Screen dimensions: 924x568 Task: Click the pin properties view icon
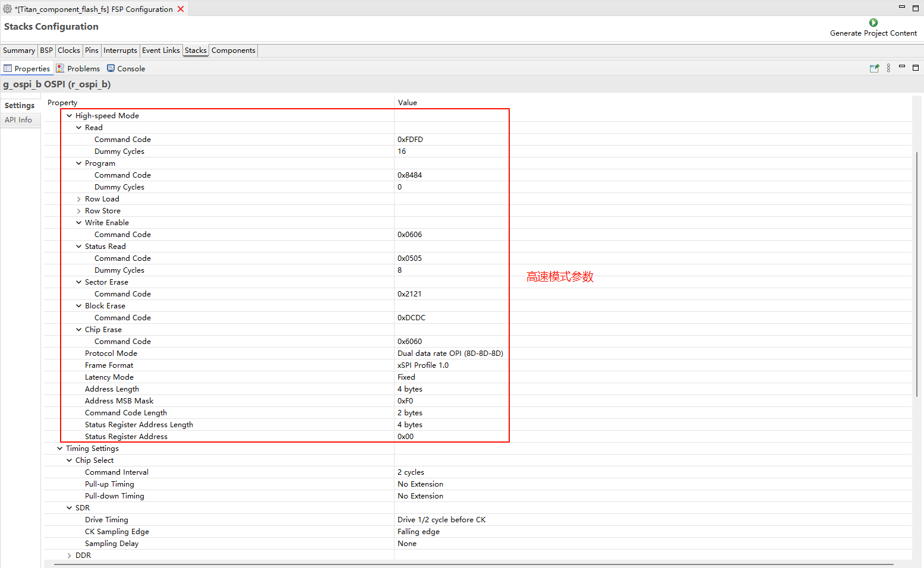pos(874,68)
